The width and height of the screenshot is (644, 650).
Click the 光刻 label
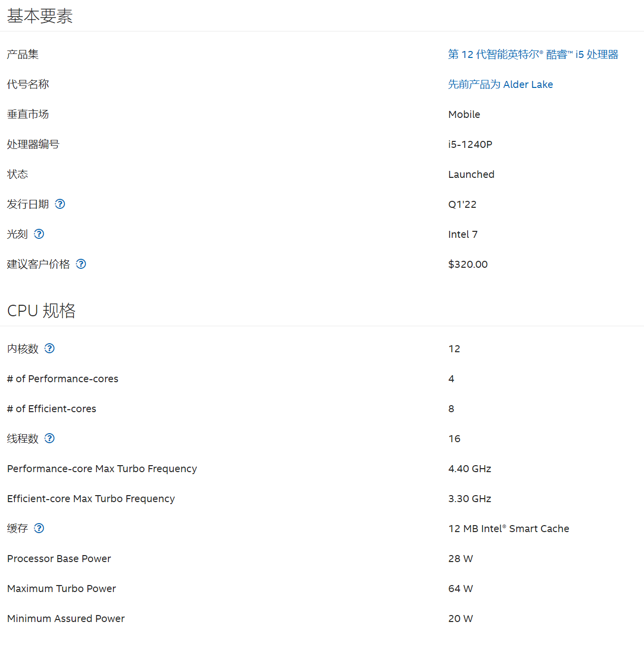click(x=17, y=234)
